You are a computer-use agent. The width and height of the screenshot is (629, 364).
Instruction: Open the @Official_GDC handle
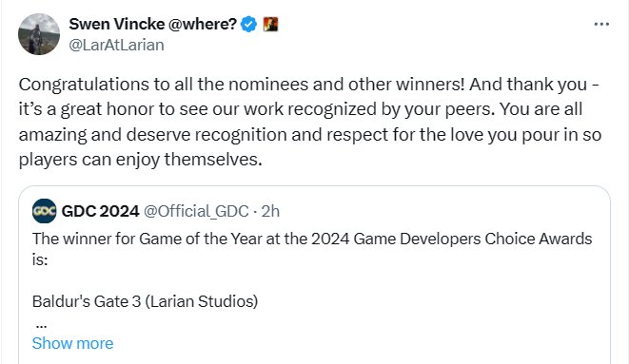tap(196, 211)
